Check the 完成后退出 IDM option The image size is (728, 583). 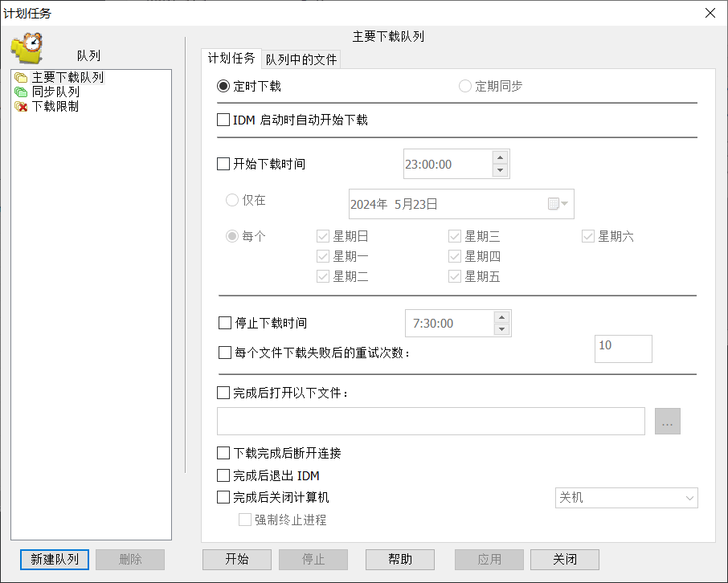point(224,475)
